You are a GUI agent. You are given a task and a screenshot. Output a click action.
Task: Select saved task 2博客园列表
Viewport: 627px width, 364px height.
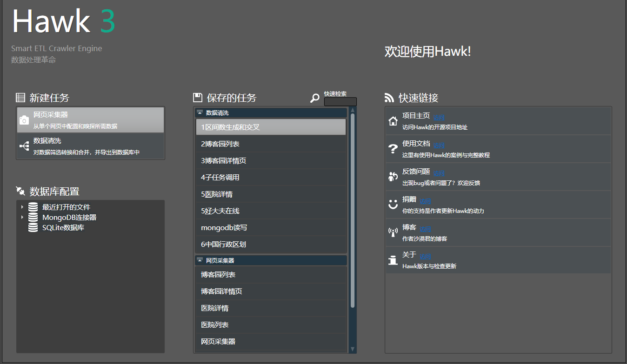(x=271, y=144)
